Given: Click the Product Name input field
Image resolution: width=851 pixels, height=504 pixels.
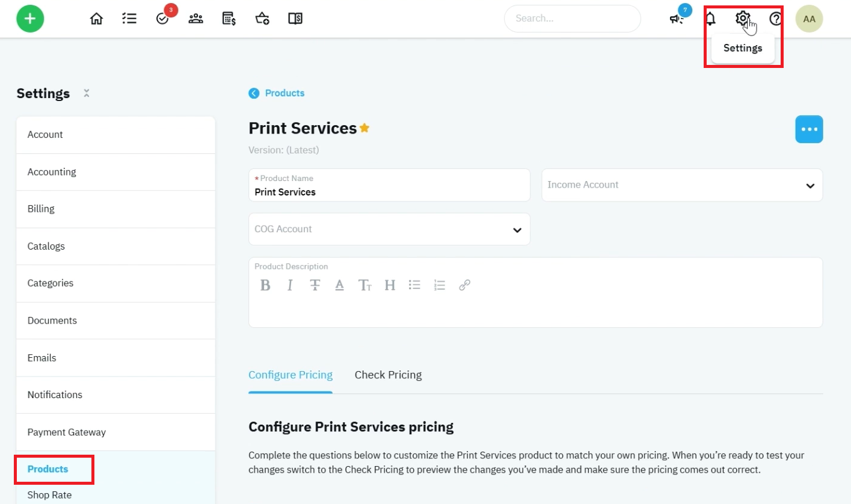Looking at the screenshot, I should pos(389,185).
